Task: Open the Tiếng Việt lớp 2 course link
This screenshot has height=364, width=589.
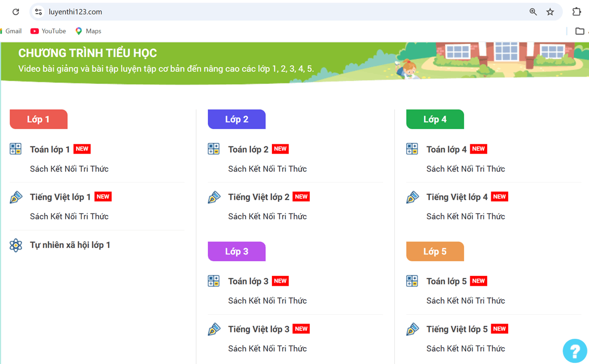Action: 259,197
